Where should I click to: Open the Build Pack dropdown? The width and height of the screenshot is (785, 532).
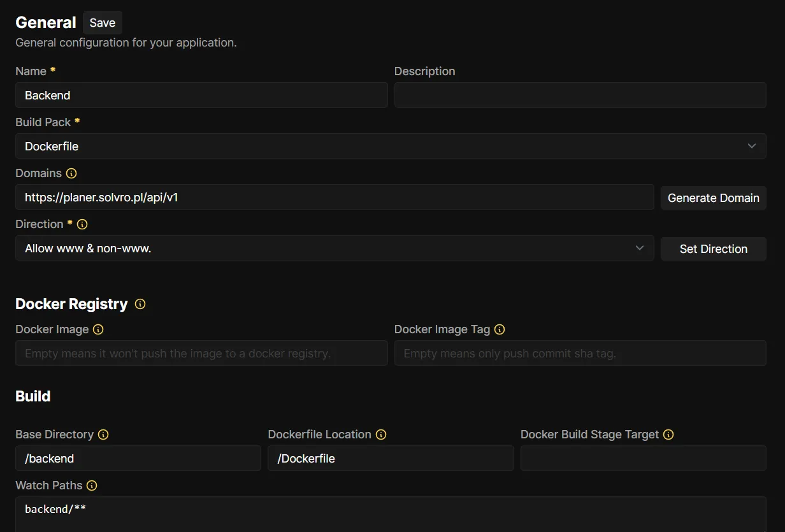click(x=391, y=146)
